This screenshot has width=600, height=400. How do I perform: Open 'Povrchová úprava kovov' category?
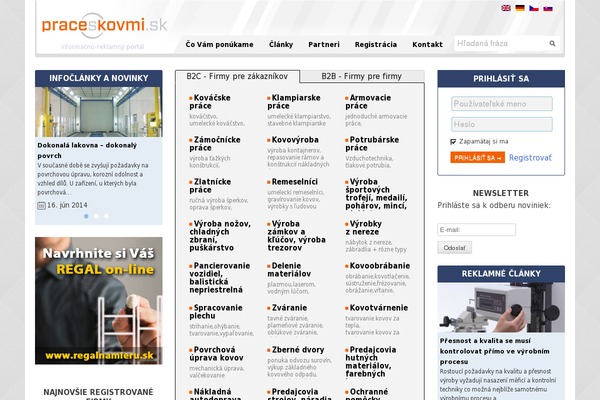pos(216,354)
